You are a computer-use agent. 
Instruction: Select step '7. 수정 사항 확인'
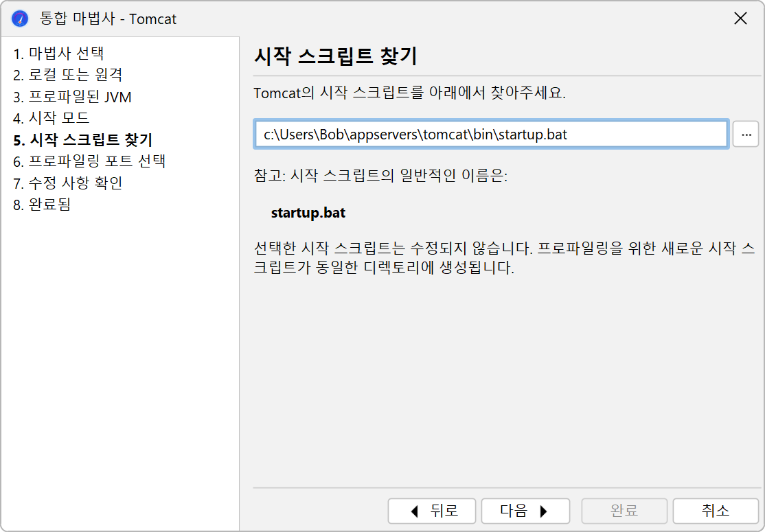[68, 183]
